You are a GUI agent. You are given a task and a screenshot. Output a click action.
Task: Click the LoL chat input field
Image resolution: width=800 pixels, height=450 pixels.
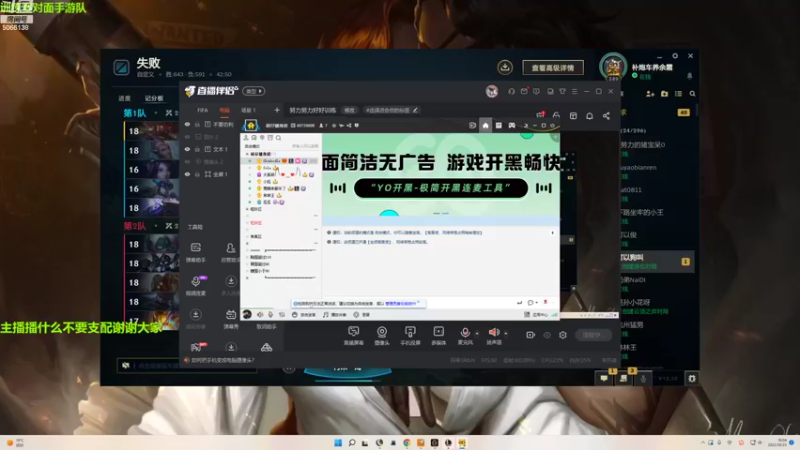click(188, 365)
